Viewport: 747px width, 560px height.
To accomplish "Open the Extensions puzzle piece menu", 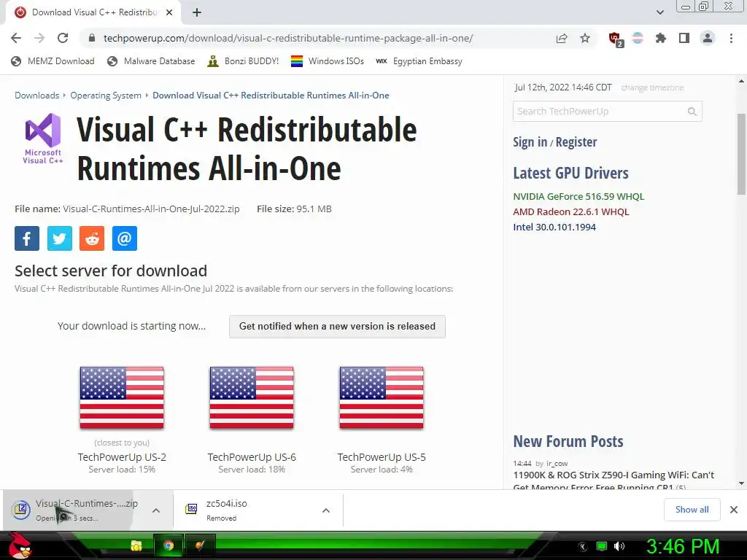I will coord(661,38).
